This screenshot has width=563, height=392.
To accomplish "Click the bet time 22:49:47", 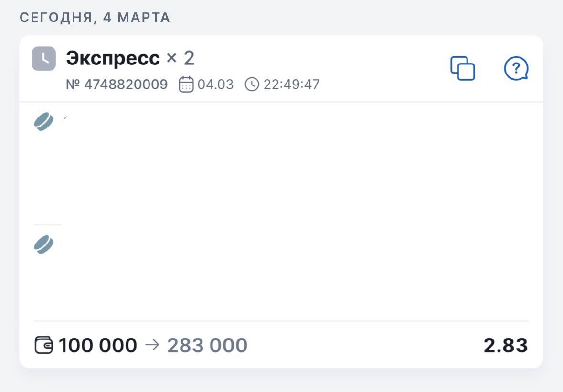I will (291, 85).
